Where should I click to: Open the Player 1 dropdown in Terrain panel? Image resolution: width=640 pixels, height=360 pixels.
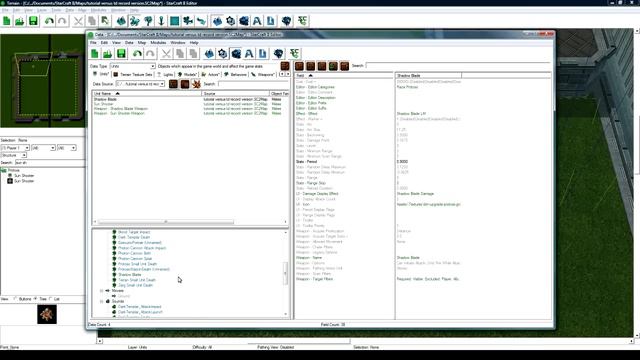click(15, 148)
